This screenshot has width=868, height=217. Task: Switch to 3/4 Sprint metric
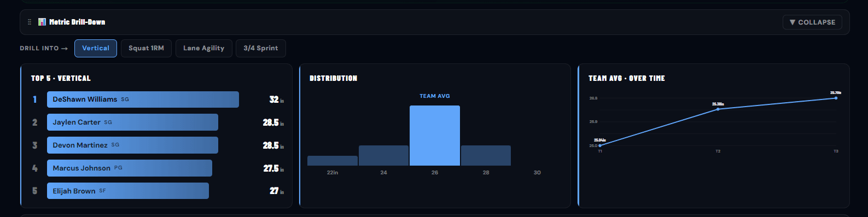coord(260,48)
